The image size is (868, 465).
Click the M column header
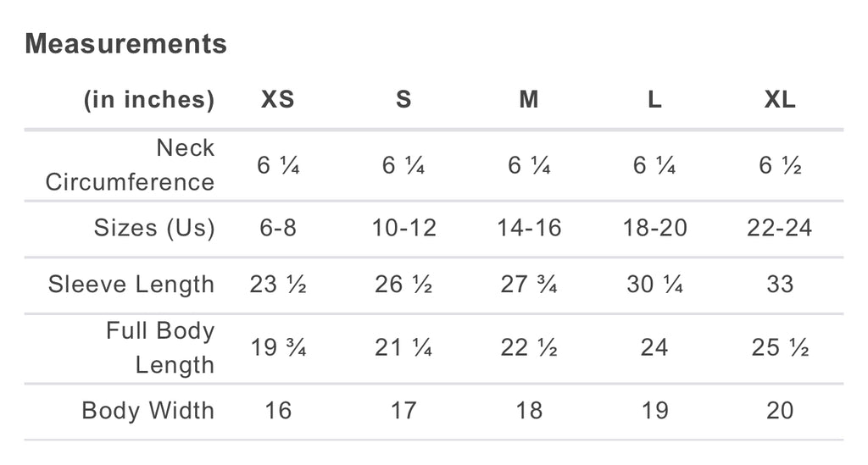click(x=529, y=100)
